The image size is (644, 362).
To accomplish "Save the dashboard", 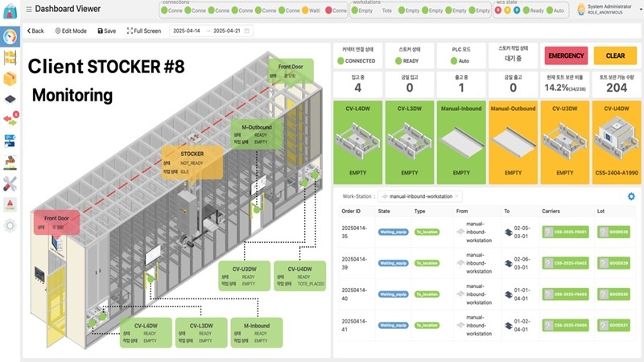I will pyautogui.click(x=107, y=31).
